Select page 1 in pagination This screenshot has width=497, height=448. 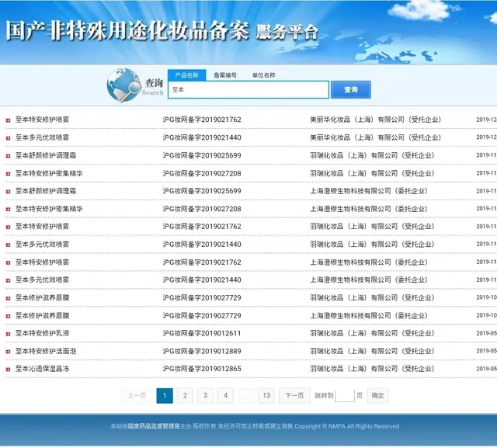coord(165,395)
